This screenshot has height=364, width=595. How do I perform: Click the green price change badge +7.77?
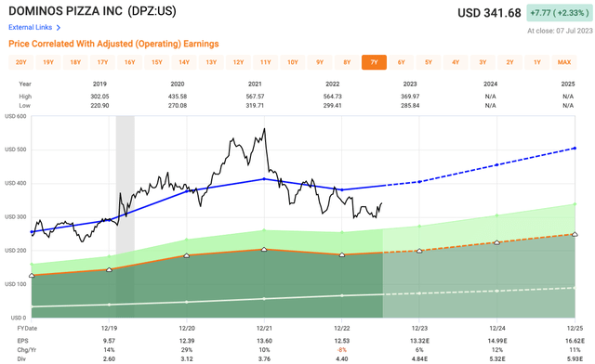click(x=559, y=13)
